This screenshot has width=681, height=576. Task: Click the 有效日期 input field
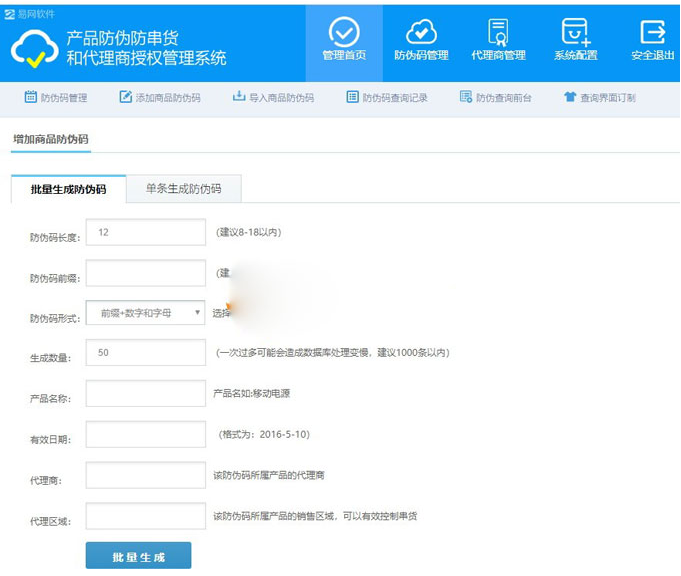[146, 435]
